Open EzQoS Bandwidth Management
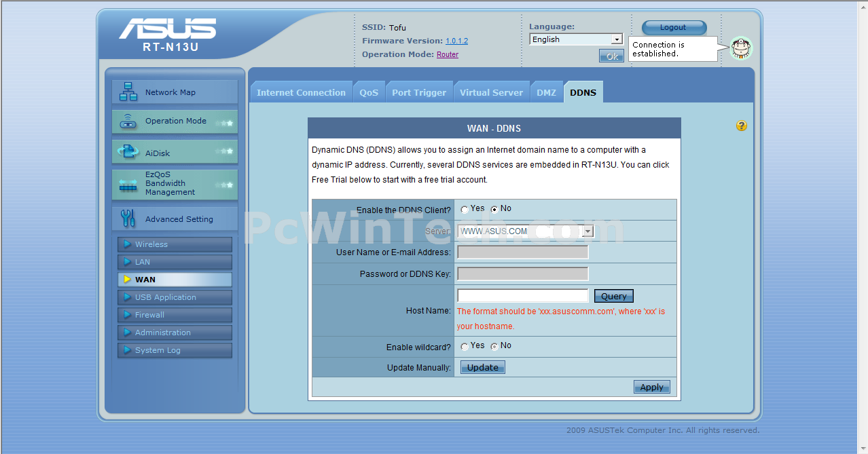The height and width of the screenshot is (454, 868). pos(175,185)
